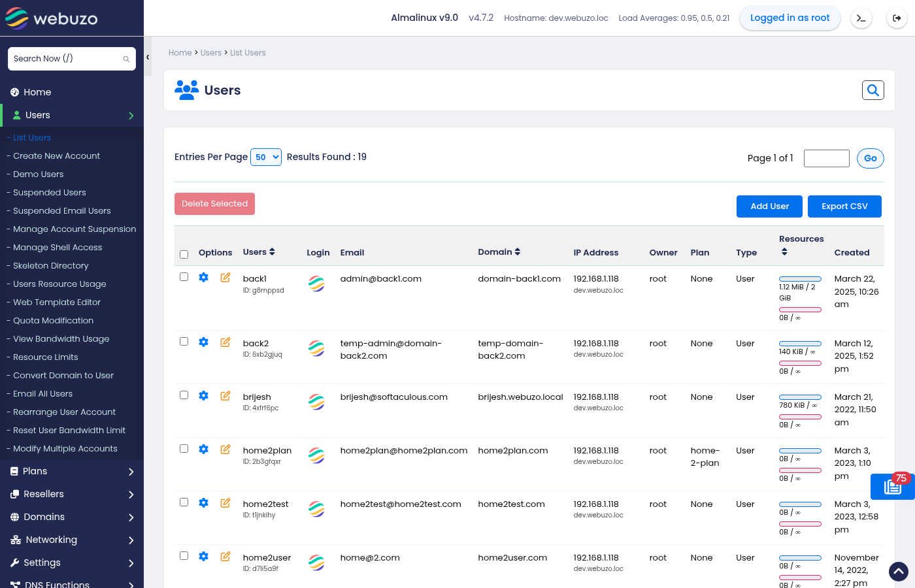
Task: Open settings gear for user back2
Action: tap(203, 342)
